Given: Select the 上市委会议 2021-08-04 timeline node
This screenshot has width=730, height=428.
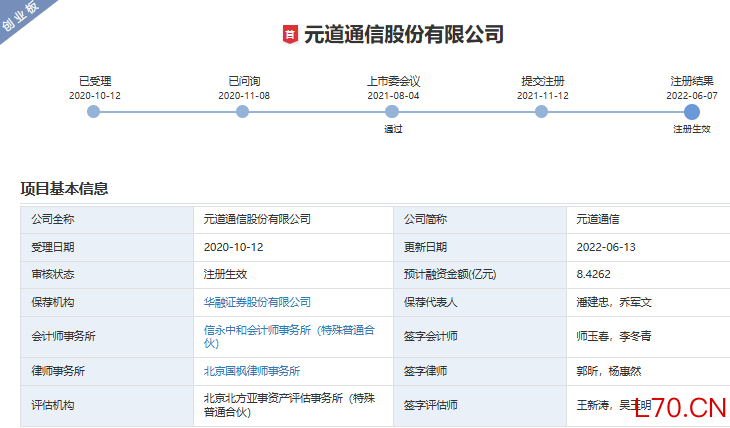Looking at the screenshot, I should coord(392,112).
